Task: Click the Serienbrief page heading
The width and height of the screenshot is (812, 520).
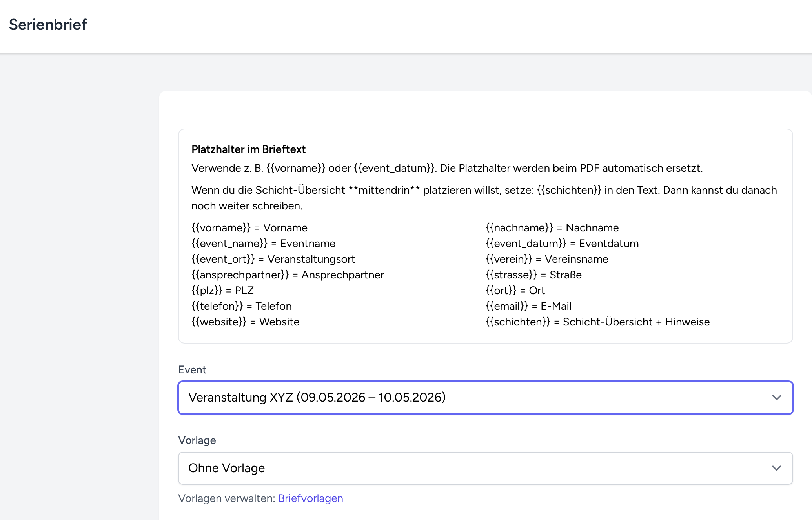Action: (x=48, y=25)
